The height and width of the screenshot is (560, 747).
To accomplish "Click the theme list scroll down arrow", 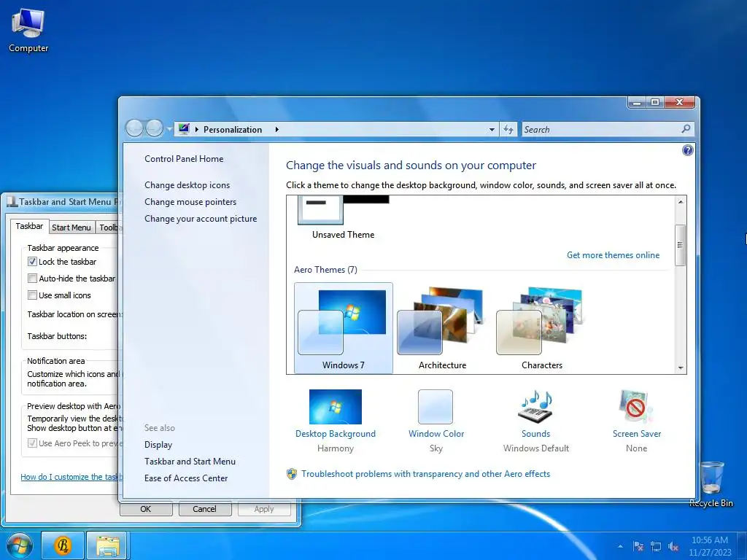I will click(x=681, y=367).
